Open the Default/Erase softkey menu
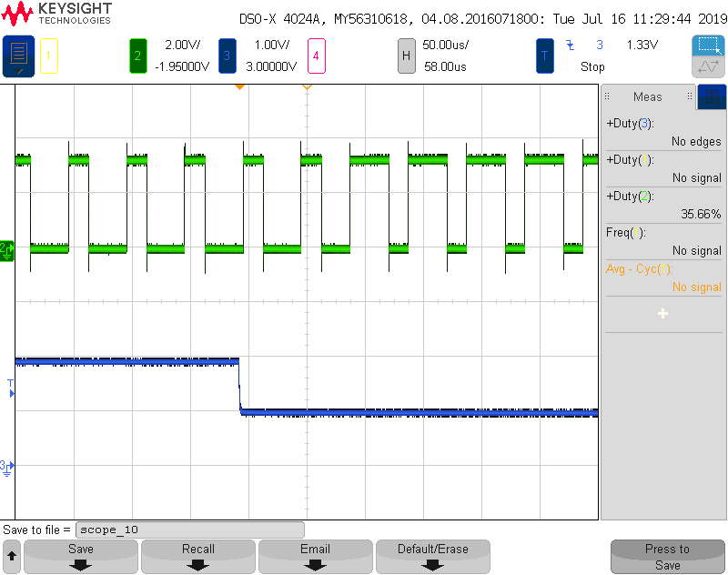The width and height of the screenshot is (728, 575). coord(433,557)
